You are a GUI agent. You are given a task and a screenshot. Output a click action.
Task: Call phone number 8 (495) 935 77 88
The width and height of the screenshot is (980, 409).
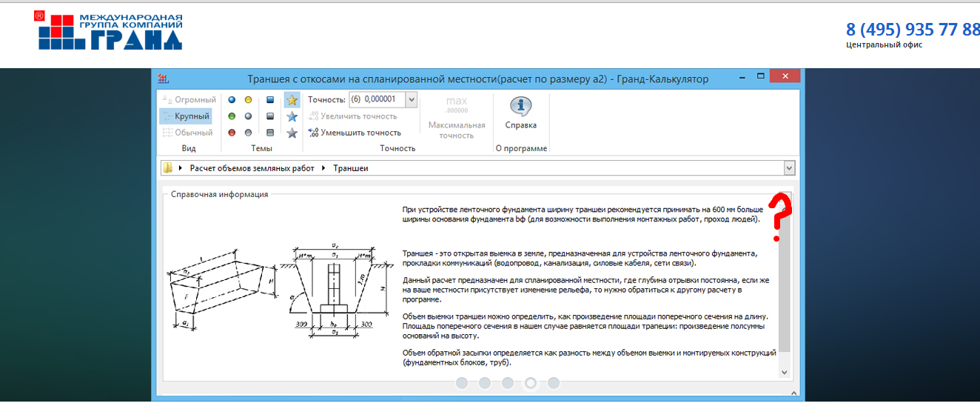[913, 30]
